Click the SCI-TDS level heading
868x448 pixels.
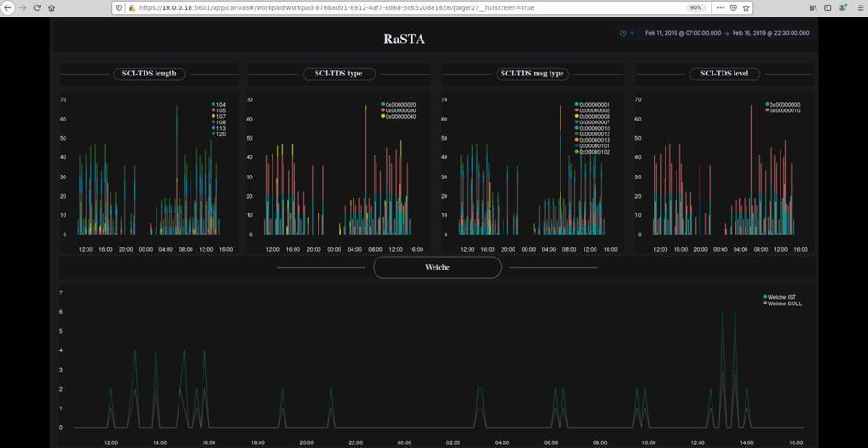724,74
